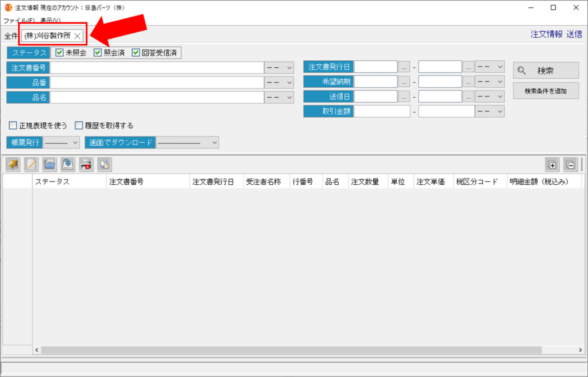
Task: Enable the 正規表現を使う checkbox
Action: pos(13,125)
